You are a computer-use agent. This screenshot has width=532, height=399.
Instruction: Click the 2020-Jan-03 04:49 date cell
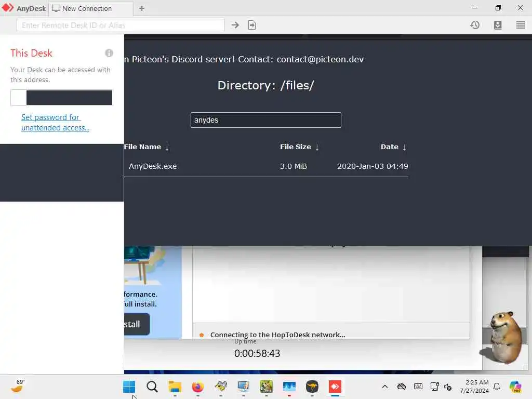[x=373, y=166]
